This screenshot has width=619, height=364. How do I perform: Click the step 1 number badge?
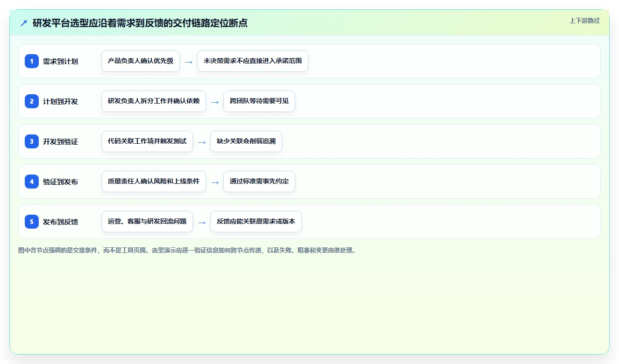tap(32, 61)
